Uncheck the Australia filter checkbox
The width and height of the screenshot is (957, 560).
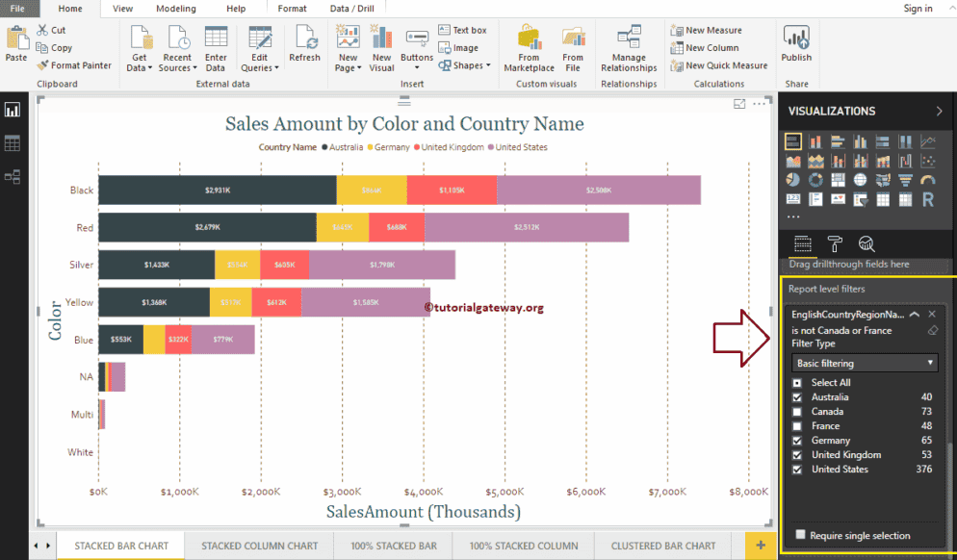click(x=797, y=396)
